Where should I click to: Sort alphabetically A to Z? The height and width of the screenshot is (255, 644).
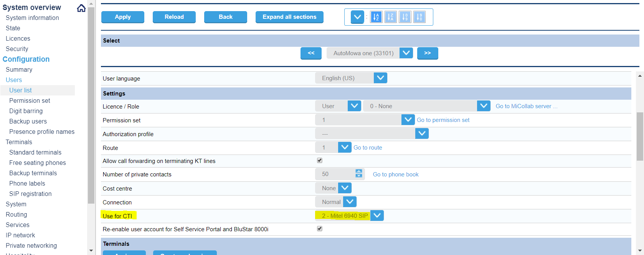click(376, 17)
